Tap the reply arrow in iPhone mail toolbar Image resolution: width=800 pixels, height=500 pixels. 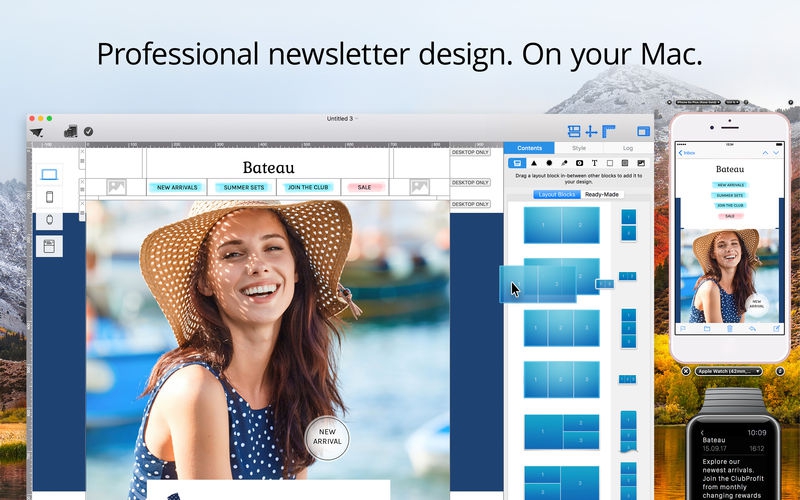(x=753, y=329)
